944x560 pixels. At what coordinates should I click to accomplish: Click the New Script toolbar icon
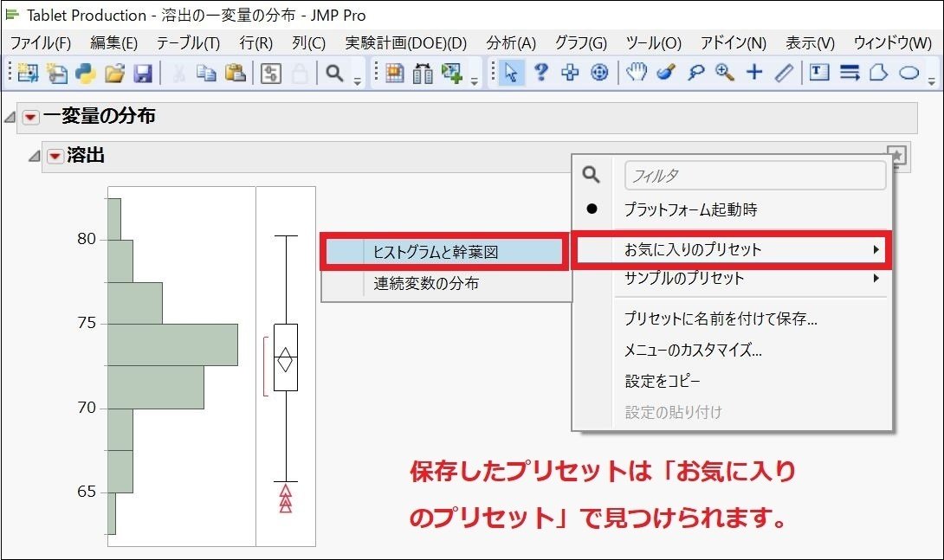pos(57,73)
